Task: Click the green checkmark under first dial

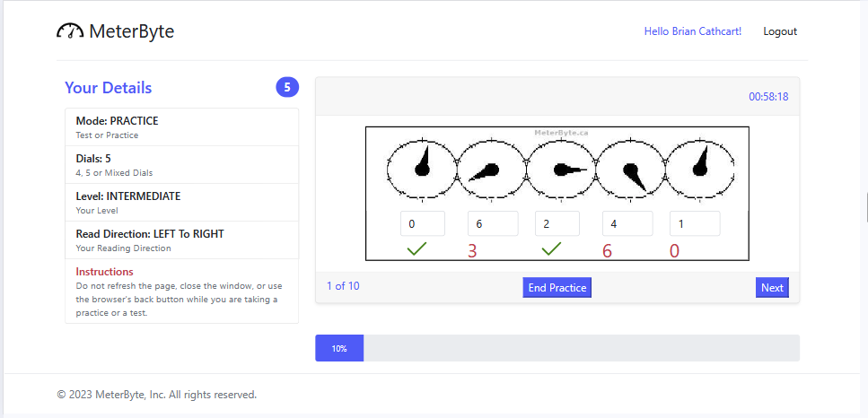Action: [416, 249]
